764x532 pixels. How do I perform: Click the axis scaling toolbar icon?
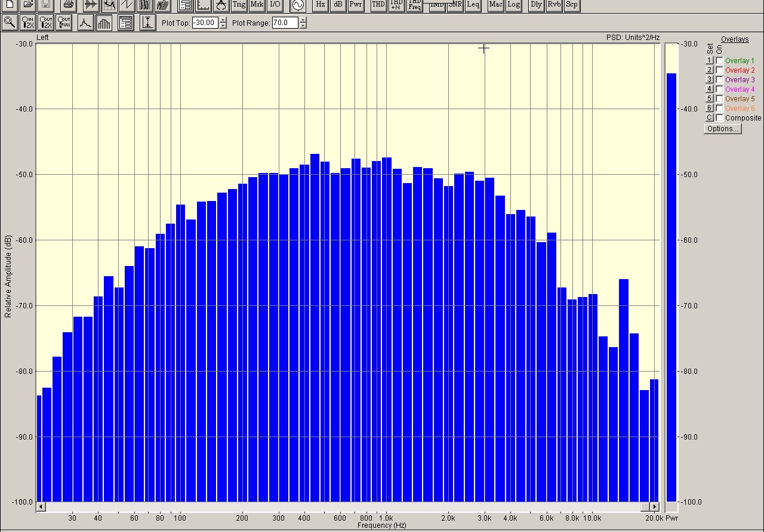click(x=203, y=5)
